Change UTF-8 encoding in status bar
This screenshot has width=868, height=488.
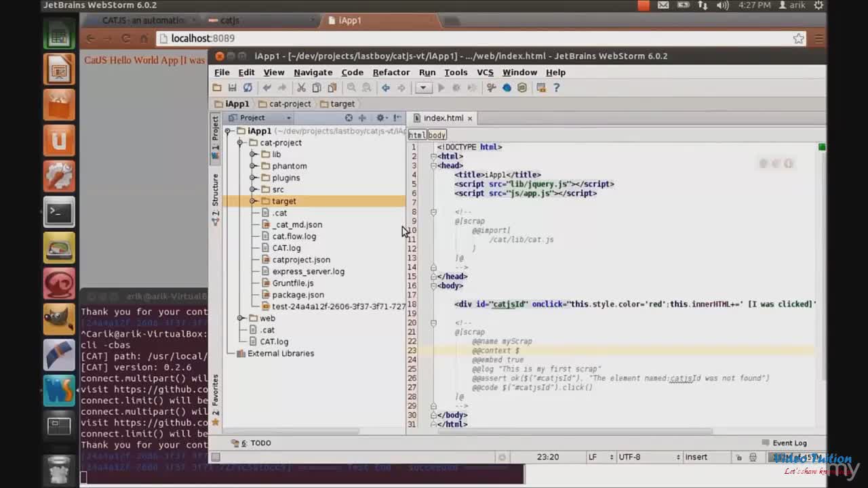[648, 457]
